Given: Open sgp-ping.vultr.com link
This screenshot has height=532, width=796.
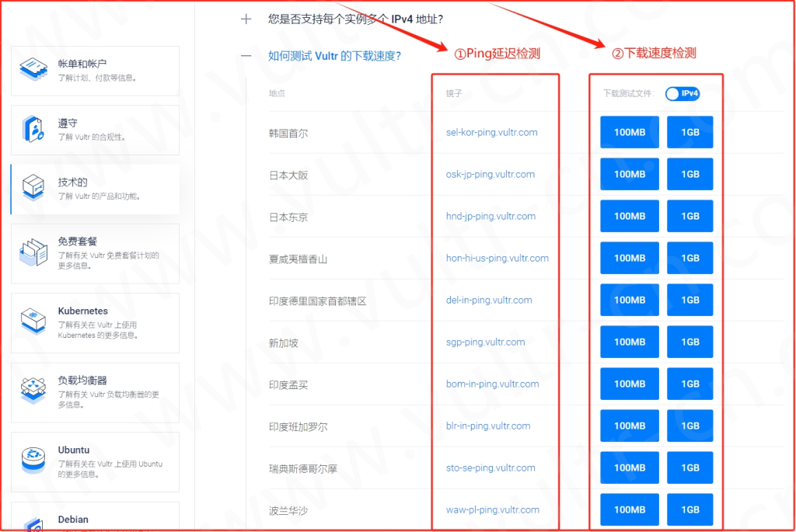Looking at the screenshot, I should tap(485, 342).
